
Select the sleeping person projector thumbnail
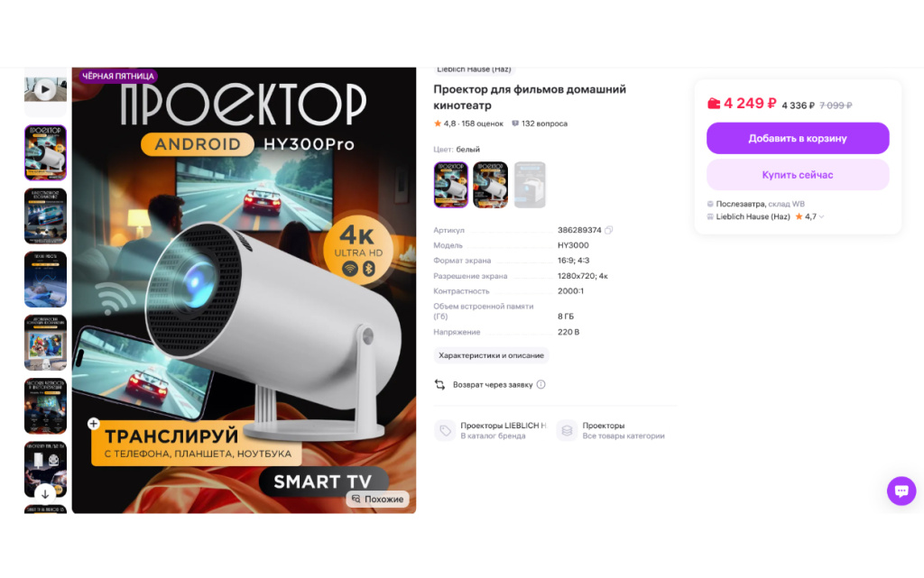[x=45, y=280]
